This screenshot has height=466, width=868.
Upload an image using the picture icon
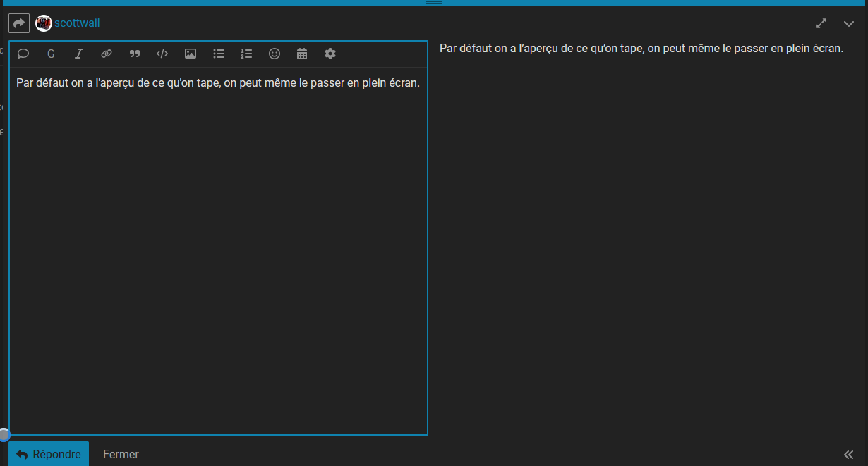point(191,54)
